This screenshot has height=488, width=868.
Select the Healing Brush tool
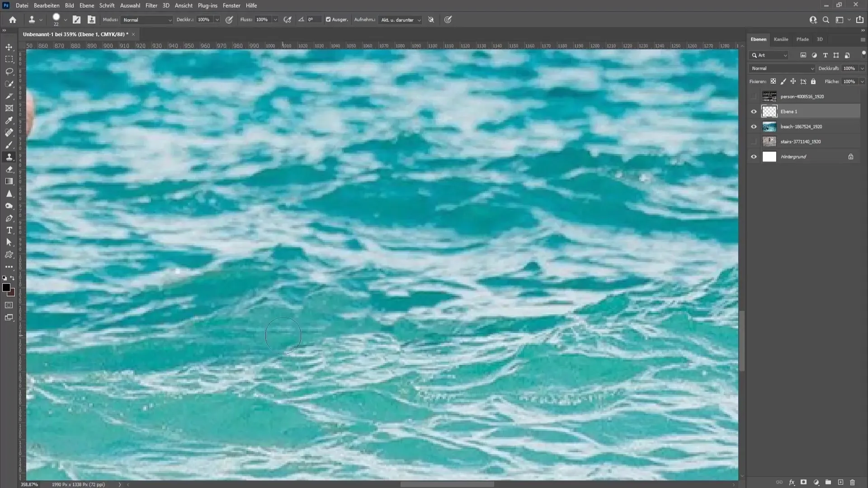click(x=9, y=132)
